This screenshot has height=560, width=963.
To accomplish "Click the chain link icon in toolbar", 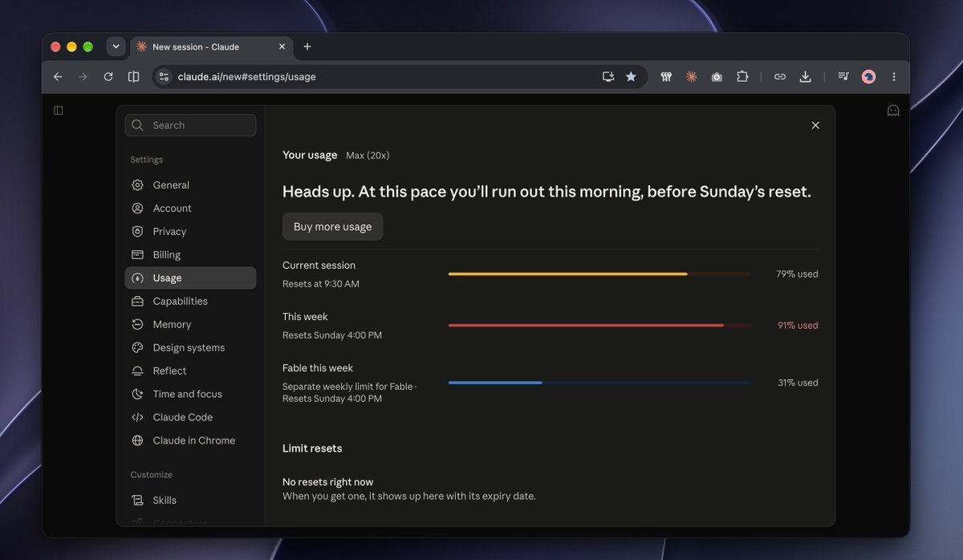I will (780, 77).
